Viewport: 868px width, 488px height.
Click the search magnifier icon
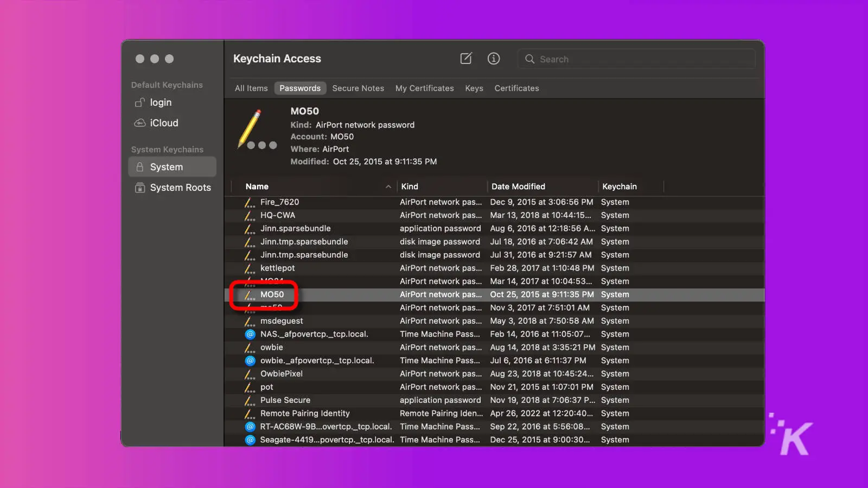click(530, 59)
